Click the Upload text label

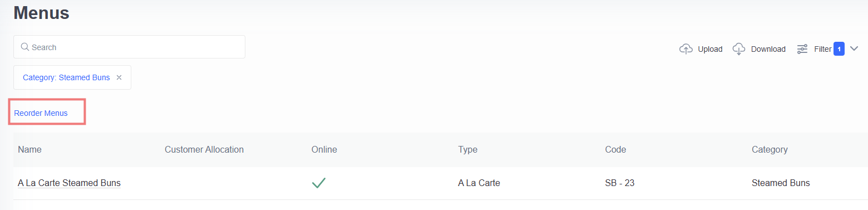pyautogui.click(x=710, y=49)
